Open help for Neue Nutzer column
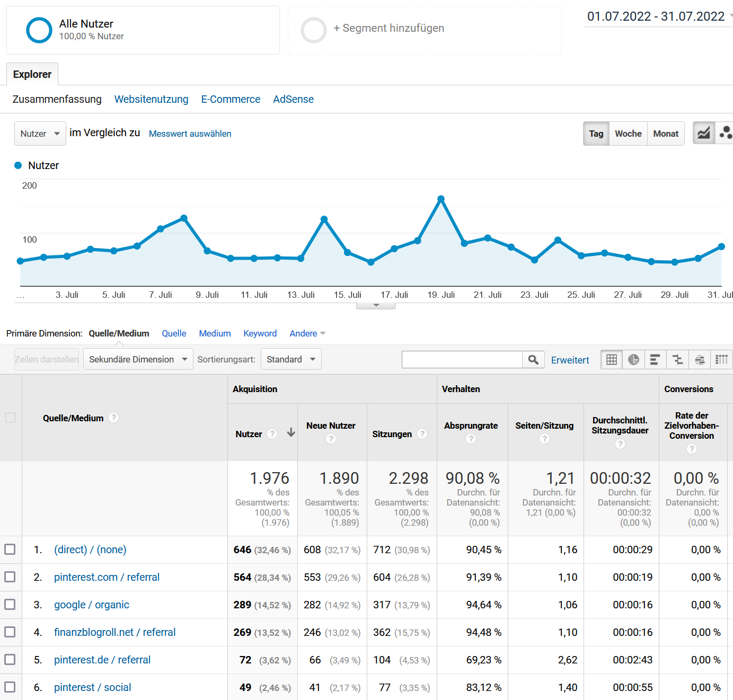This screenshot has width=733, height=700. click(x=331, y=439)
